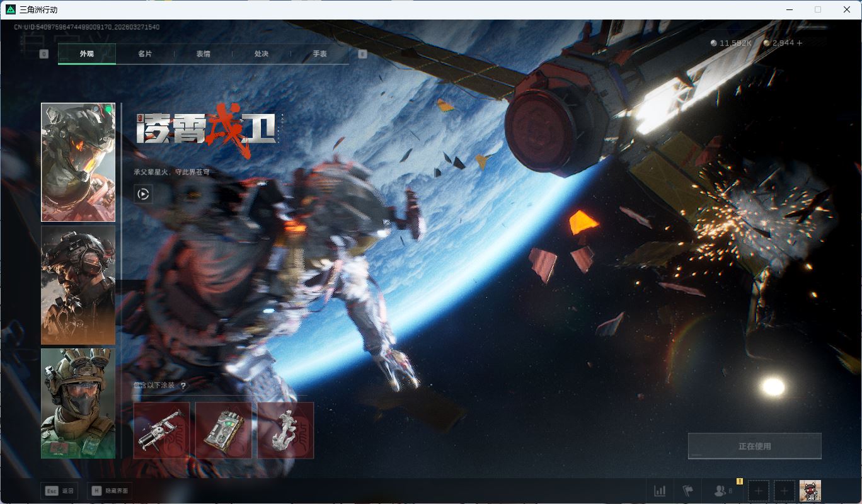Click the question mark beside 包含以下涂装

point(183,386)
